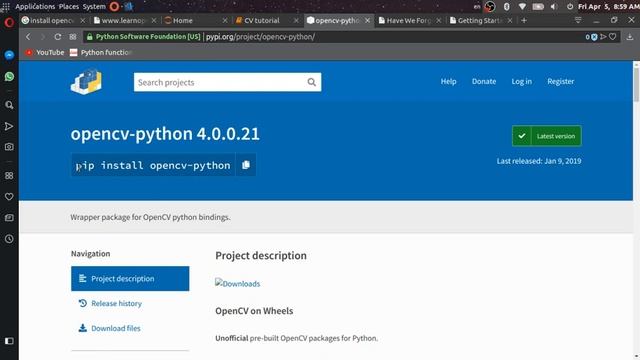Copy pip install command to clipboard
This screenshot has width=640, height=360.
coord(246,164)
